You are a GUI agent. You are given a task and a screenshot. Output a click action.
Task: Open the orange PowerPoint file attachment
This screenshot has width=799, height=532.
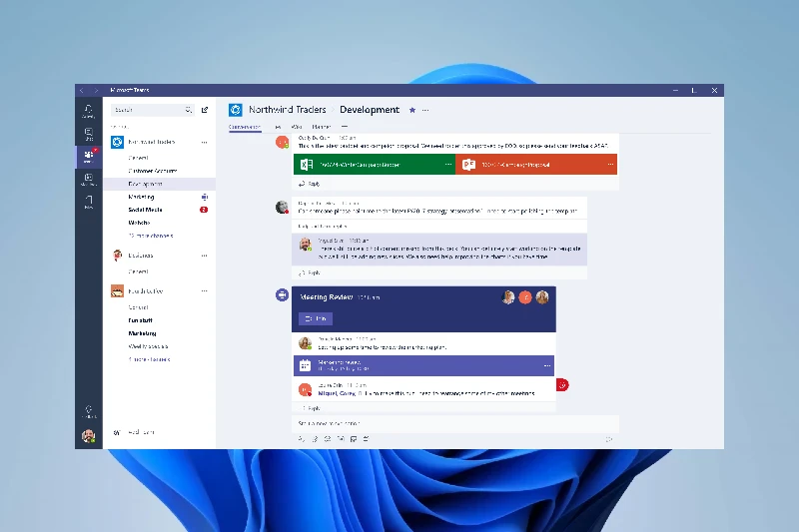(x=536, y=165)
